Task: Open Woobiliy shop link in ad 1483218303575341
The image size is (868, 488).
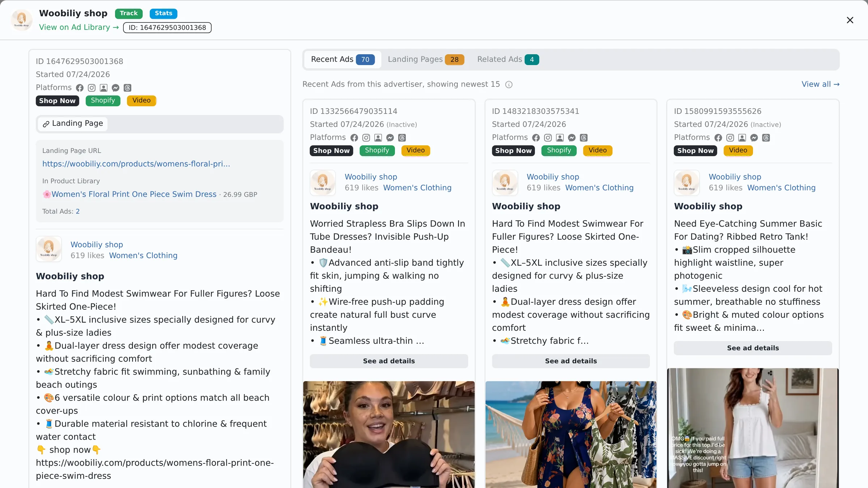Action: (553, 177)
